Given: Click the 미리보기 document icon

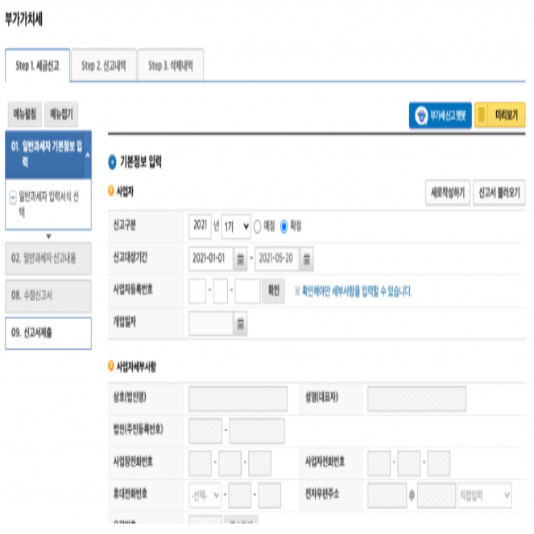Looking at the screenshot, I should tap(481, 115).
